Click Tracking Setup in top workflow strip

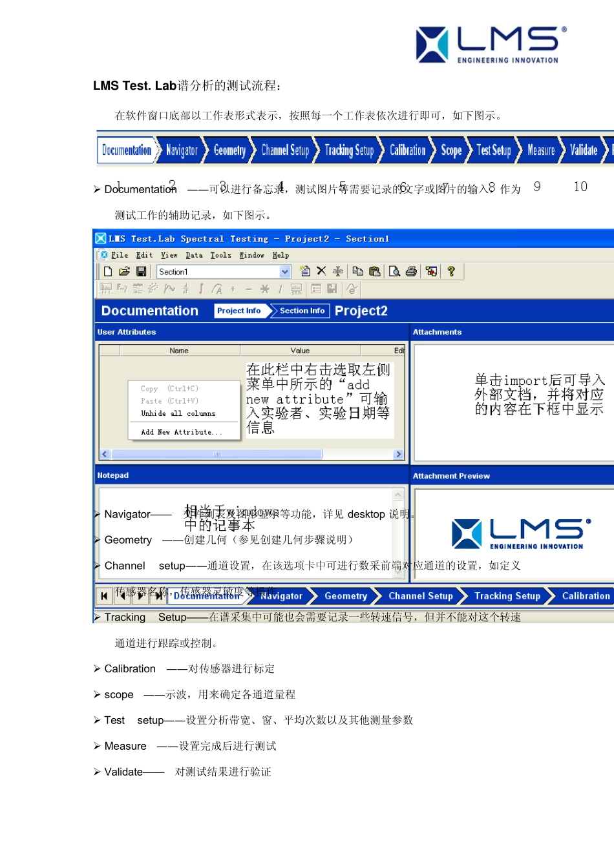point(349,150)
